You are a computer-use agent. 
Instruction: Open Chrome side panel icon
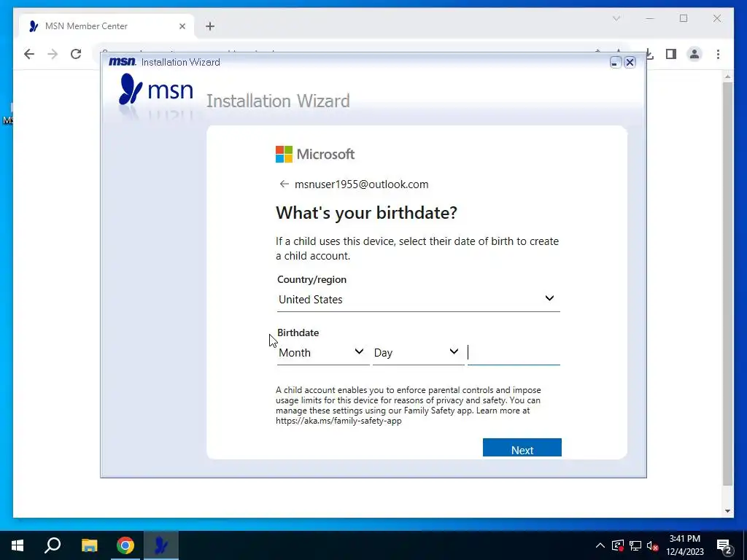[671, 54]
